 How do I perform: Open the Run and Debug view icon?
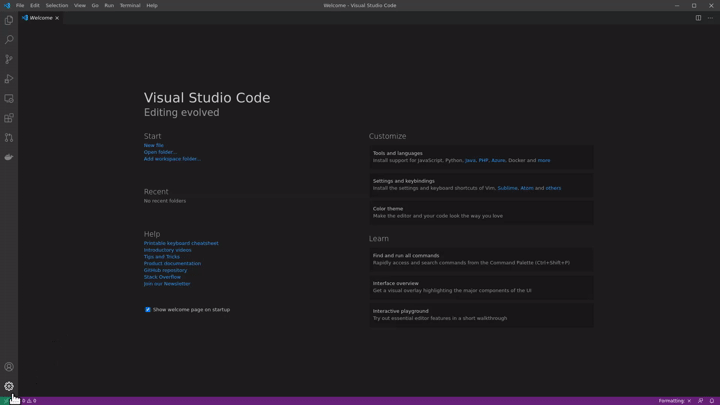(9, 79)
